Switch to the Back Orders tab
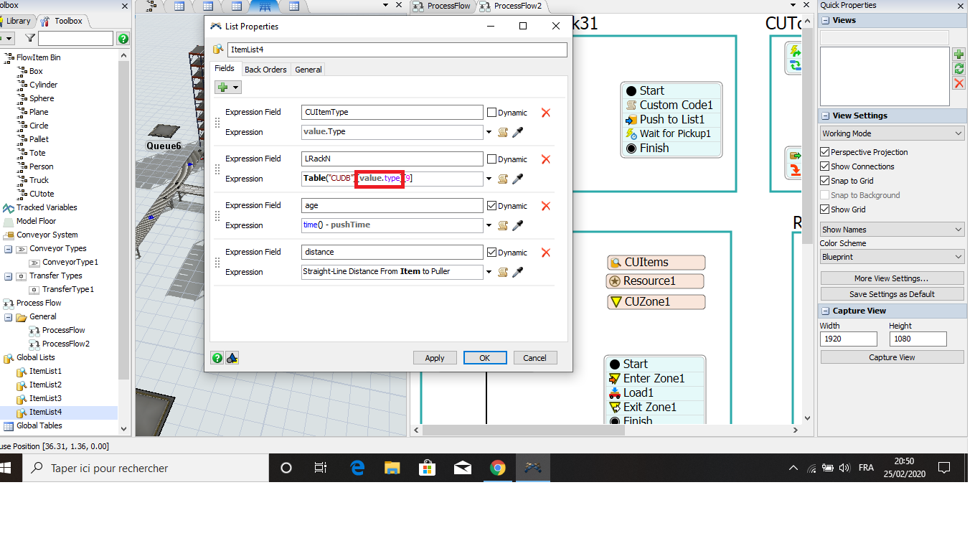This screenshot has width=980, height=551. [265, 70]
